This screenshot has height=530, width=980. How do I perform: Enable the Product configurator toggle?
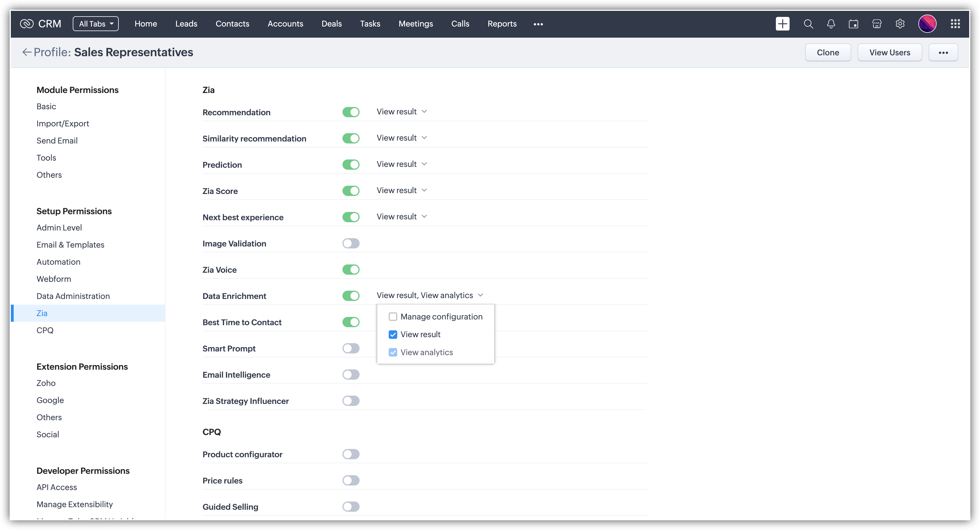click(351, 454)
